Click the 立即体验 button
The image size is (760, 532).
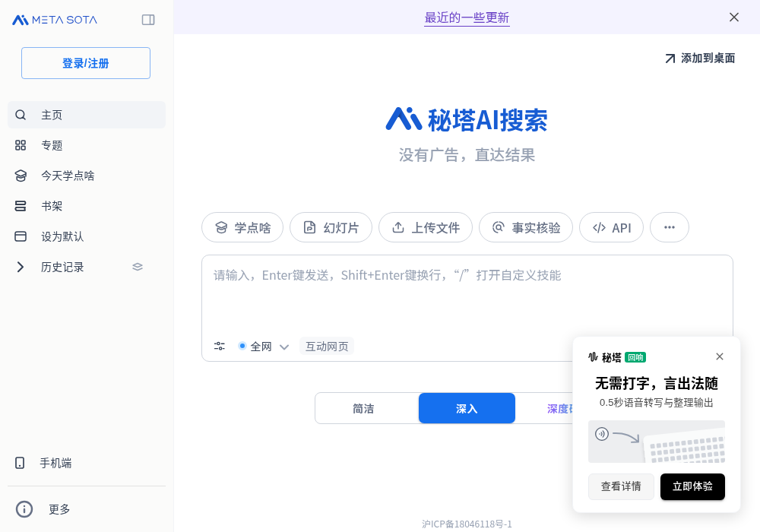692,486
